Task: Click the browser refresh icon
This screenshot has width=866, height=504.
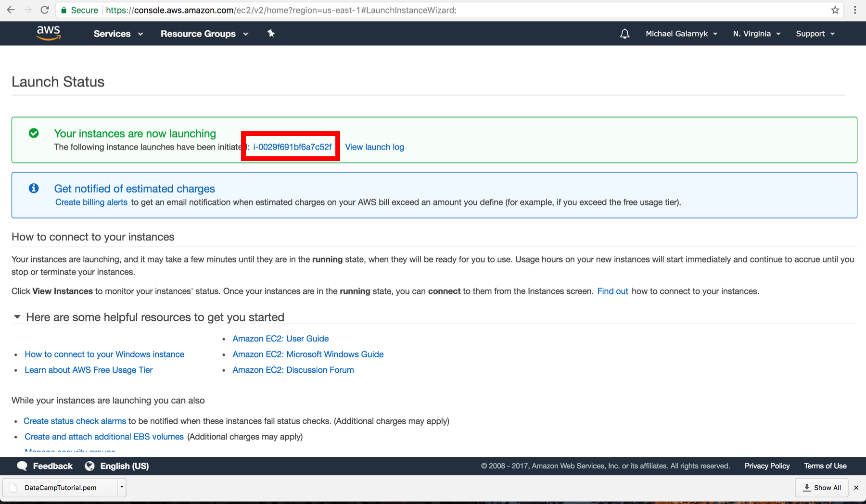Action: [44, 10]
